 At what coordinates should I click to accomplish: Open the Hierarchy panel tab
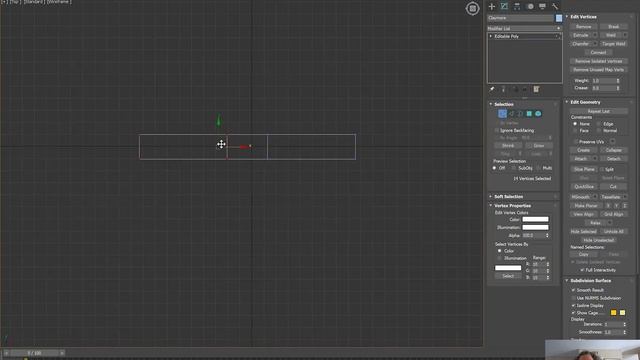coord(517,7)
